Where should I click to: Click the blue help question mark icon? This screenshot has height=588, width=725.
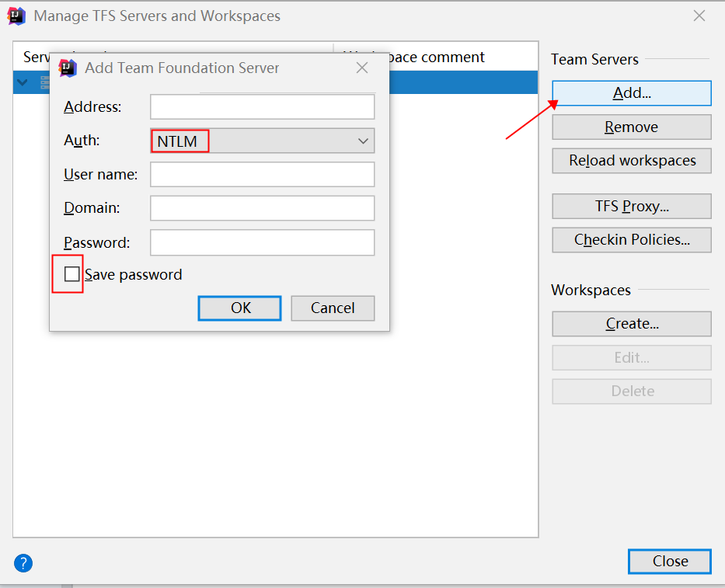[x=23, y=563]
